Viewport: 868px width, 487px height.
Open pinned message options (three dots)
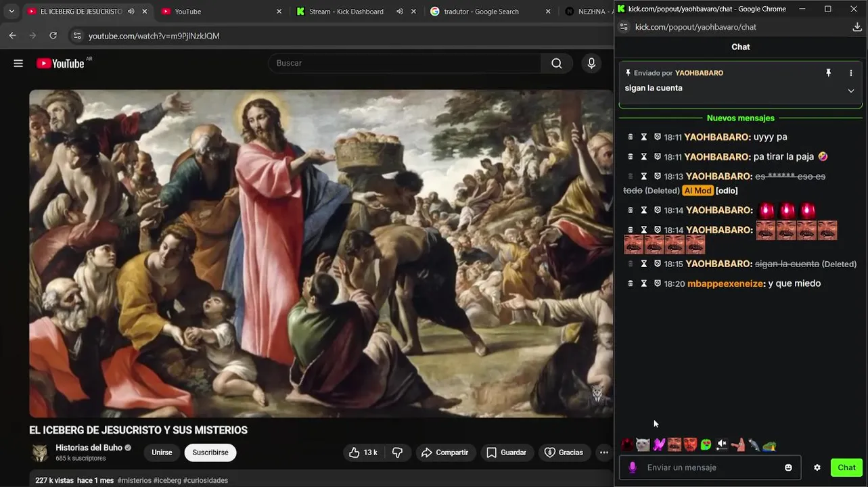(x=851, y=73)
